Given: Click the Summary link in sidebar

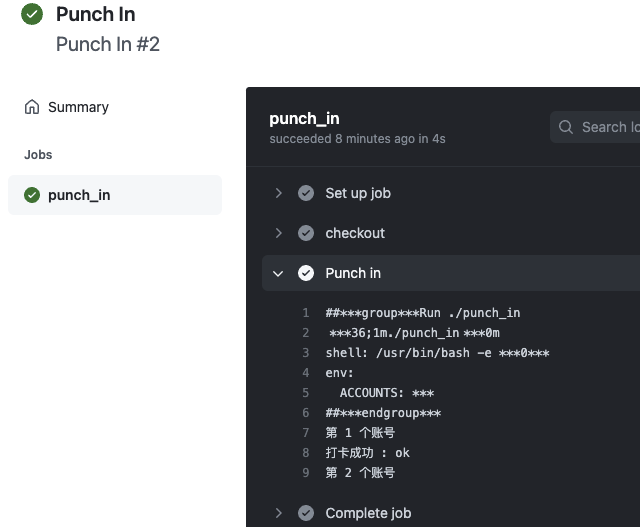Looking at the screenshot, I should 78,107.
